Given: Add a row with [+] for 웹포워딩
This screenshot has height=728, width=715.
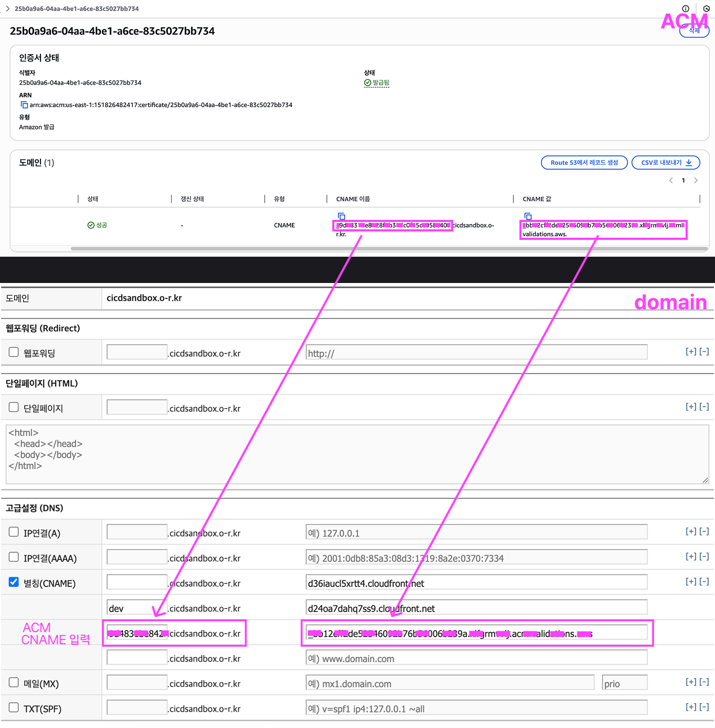Looking at the screenshot, I should pyautogui.click(x=691, y=352).
